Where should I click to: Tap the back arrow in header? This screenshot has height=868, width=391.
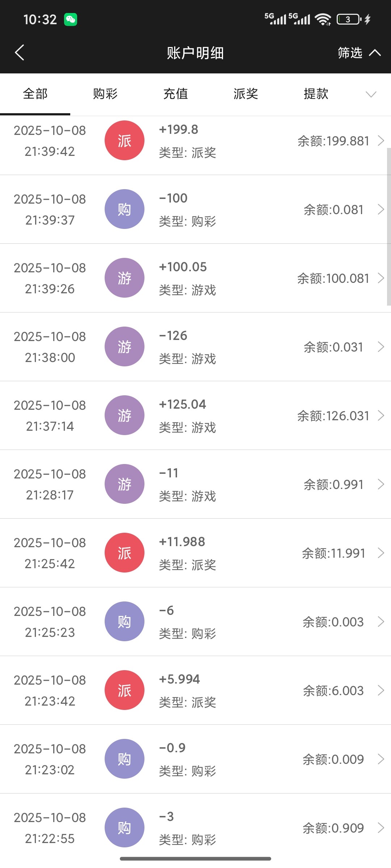[x=20, y=53]
